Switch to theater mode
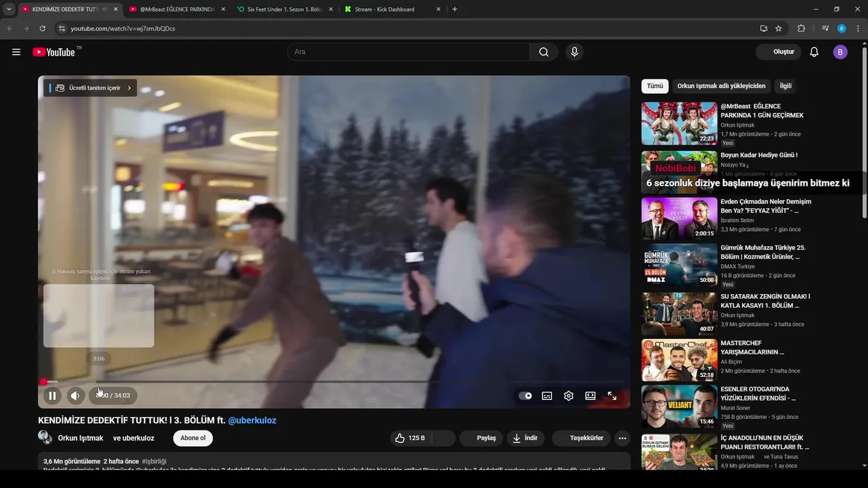This screenshot has height=488, width=868. point(591,396)
